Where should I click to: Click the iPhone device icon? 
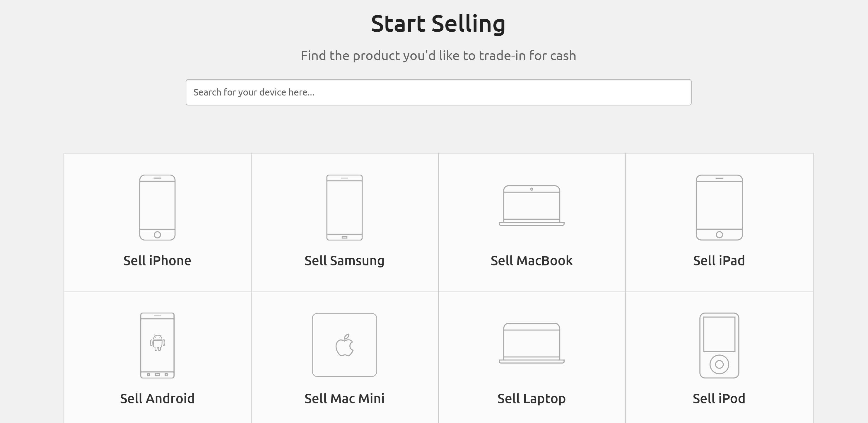click(157, 207)
